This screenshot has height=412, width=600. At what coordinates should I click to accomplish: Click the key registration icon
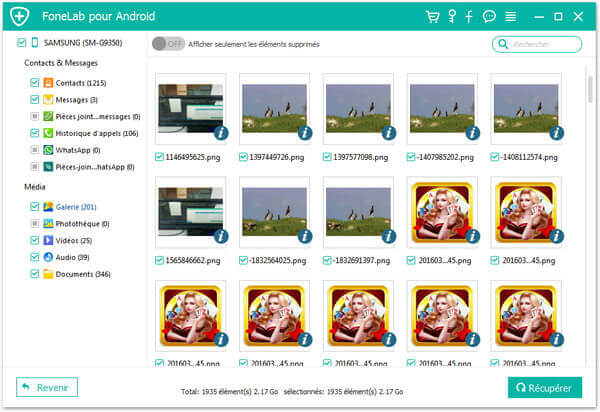[x=451, y=16]
